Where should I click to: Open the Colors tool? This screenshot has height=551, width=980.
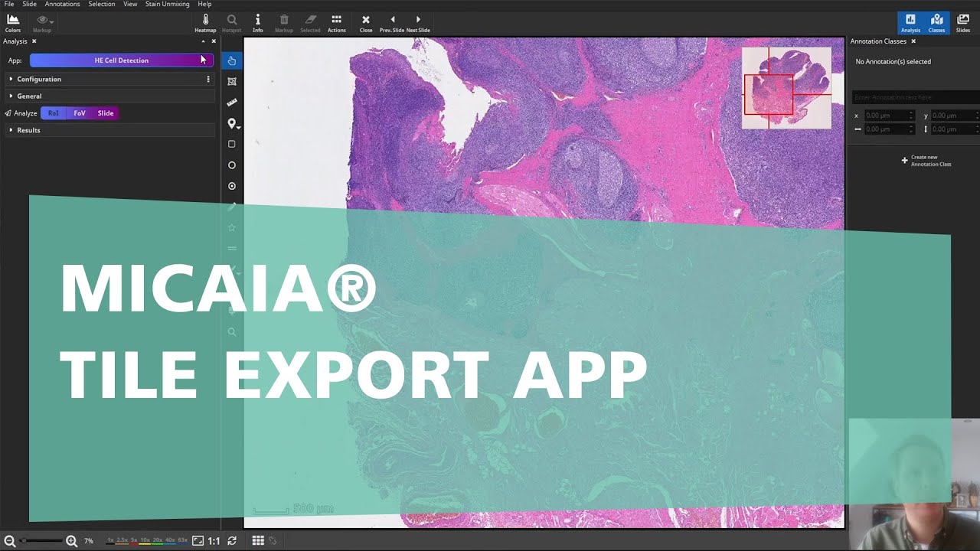(x=12, y=23)
